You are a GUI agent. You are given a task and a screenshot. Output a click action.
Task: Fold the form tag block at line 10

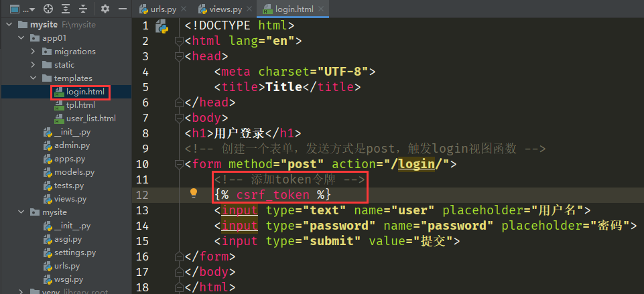point(178,164)
